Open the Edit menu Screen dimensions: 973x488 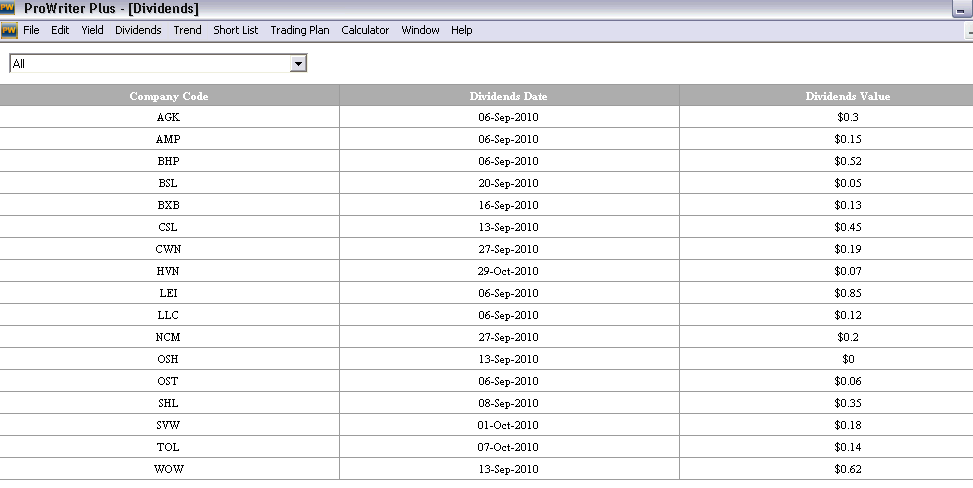[60, 30]
